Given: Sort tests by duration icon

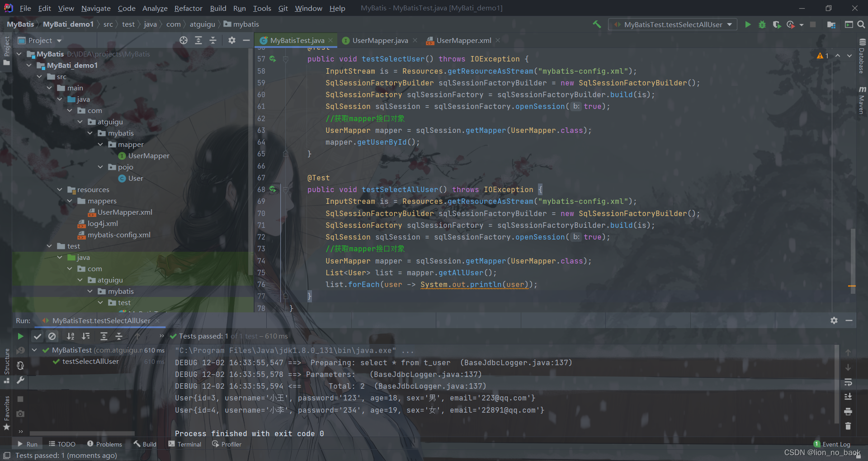Looking at the screenshot, I should pyautogui.click(x=85, y=336).
